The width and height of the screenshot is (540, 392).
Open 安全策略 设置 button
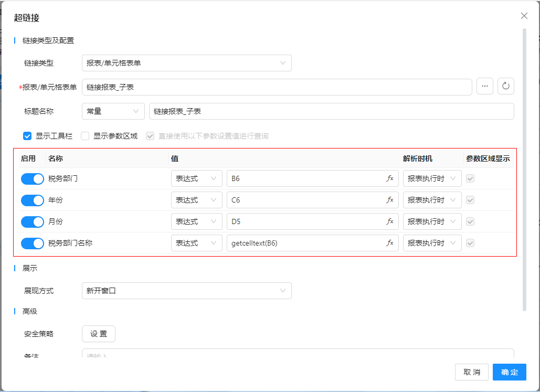(x=99, y=334)
